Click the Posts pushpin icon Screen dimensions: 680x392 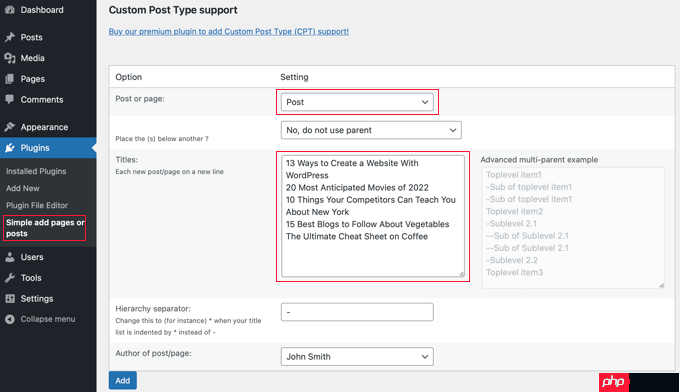pyautogui.click(x=10, y=37)
